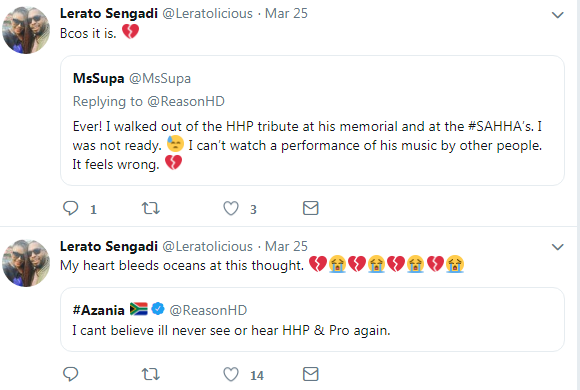The height and width of the screenshot is (390, 580).
Task: Open the Mar 25 timestamp on the first tweet
Action: pos(286,13)
